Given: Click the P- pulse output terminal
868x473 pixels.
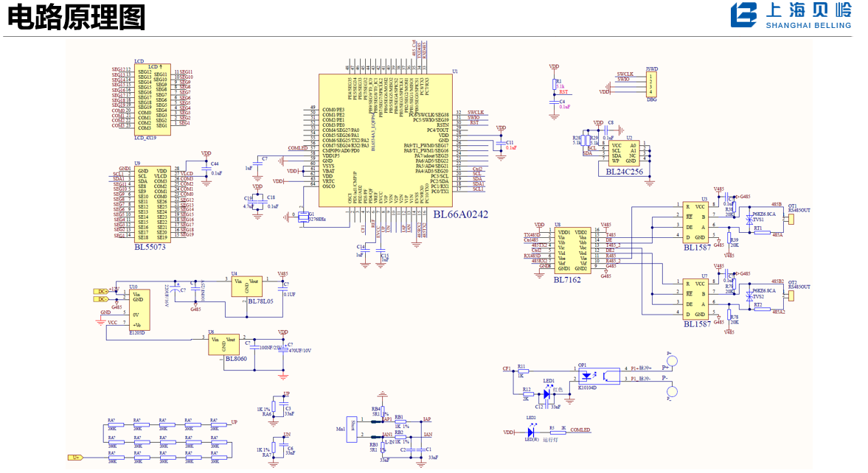Looking at the screenshot, I should pos(672,391).
